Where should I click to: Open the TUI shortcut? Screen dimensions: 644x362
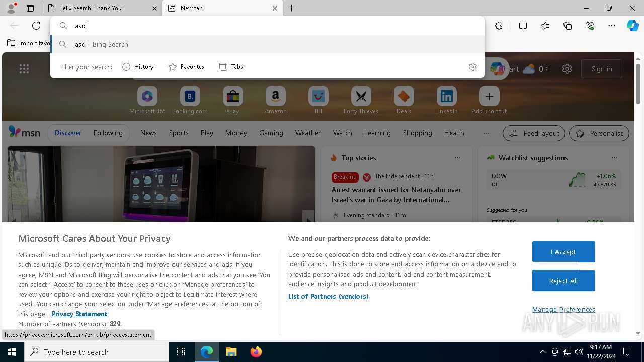[318, 101]
